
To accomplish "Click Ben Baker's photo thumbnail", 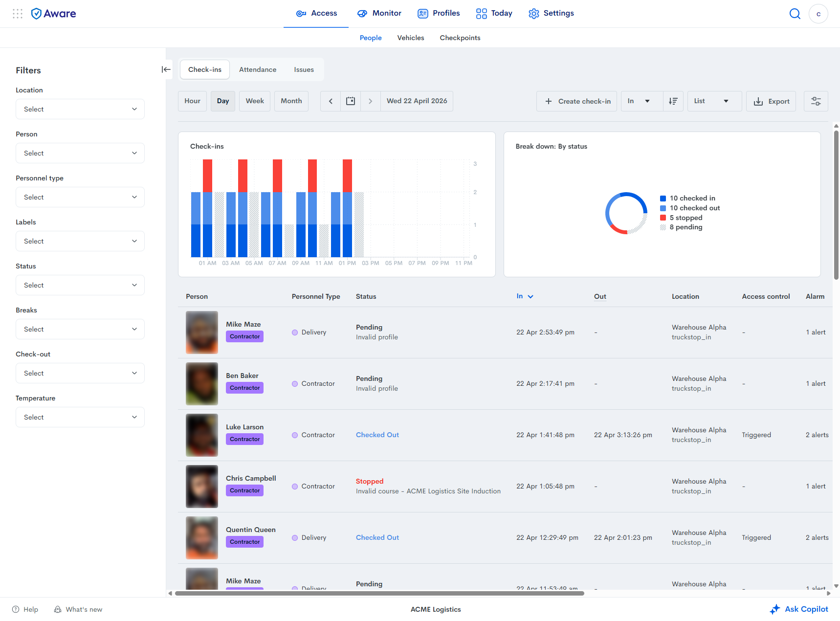I will 202,384.
